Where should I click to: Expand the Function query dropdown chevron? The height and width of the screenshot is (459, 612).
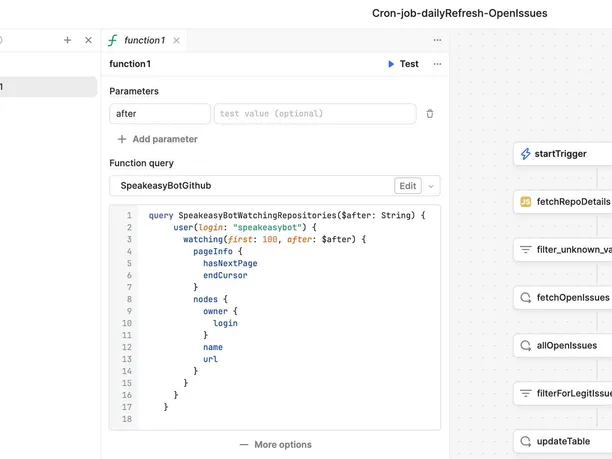click(x=431, y=186)
